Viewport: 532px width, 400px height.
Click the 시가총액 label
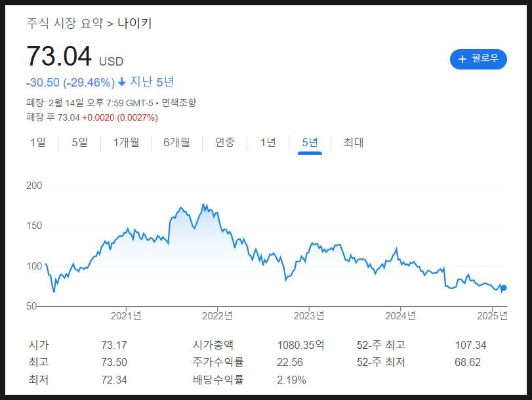[x=213, y=345]
